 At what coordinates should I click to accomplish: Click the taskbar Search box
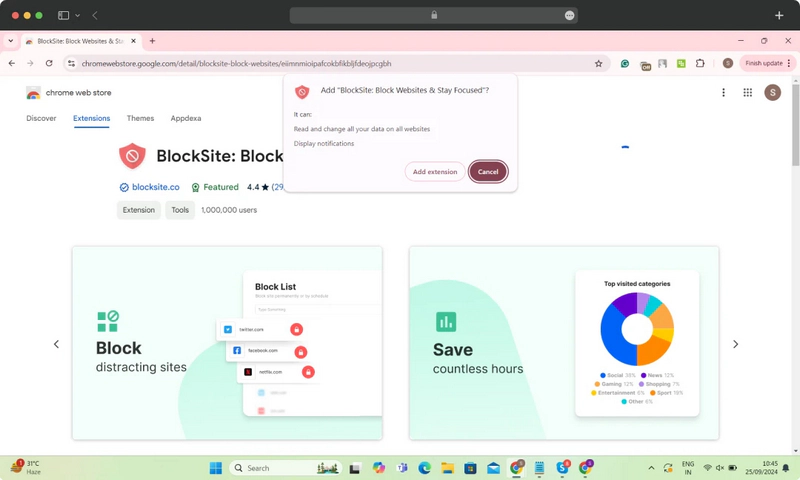point(286,468)
